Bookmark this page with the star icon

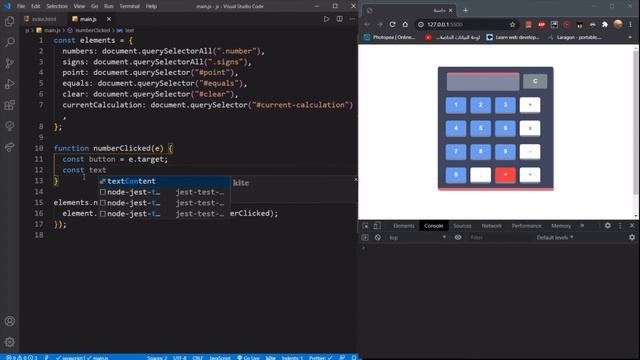[513, 24]
